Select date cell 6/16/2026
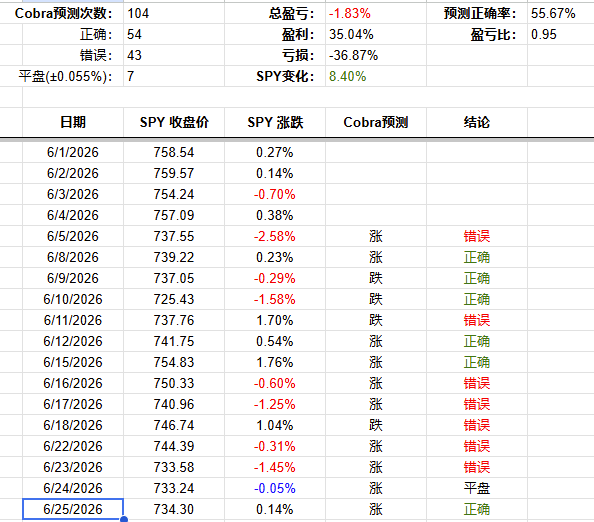Image resolution: width=594 pixels, height=522 pixels. pos(73,383)
